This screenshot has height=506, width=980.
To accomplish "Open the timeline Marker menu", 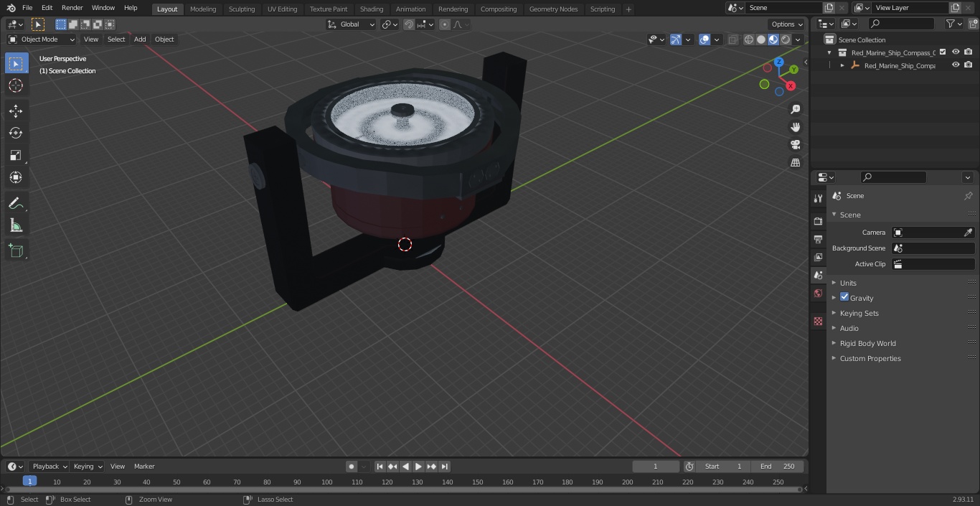I will tap(144, 467).
